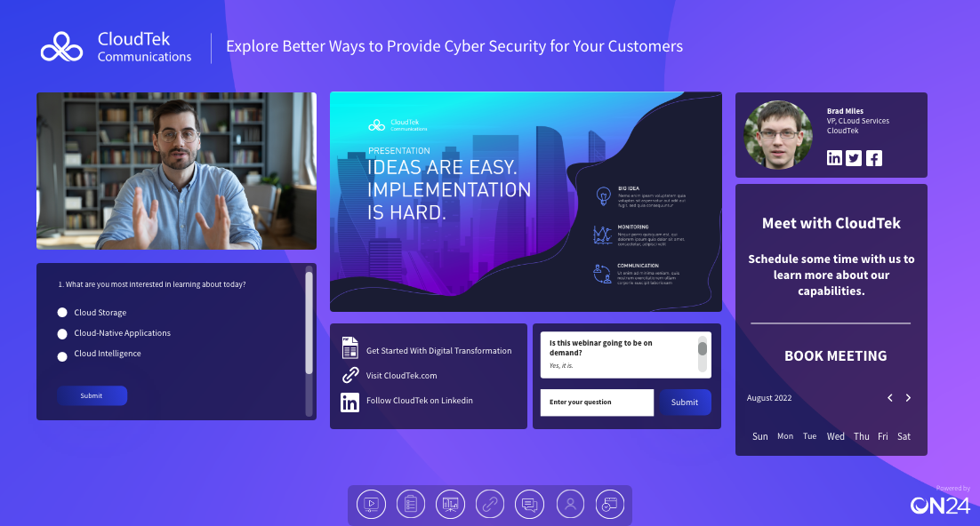Click the question 'Is this webinar going to be on demand?'
Screen dimensions: 980x526
pos(600,347)
